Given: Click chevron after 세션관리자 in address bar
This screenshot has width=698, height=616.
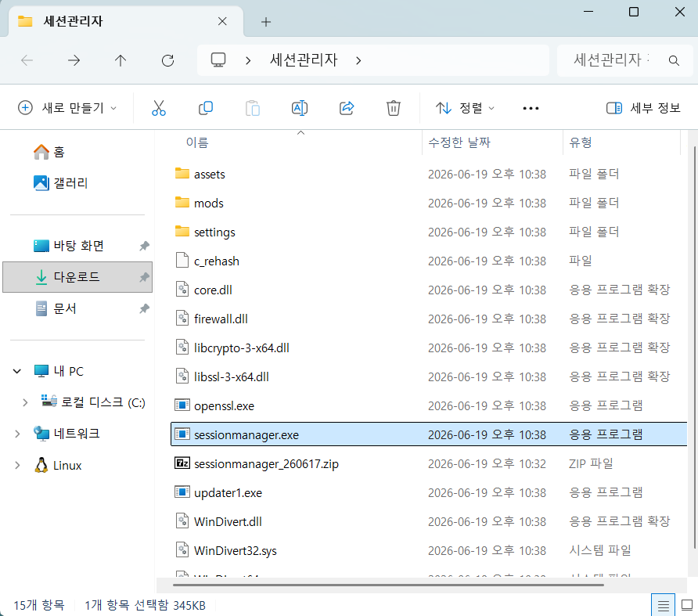Looking at the screenshot, I should point(359,60).
